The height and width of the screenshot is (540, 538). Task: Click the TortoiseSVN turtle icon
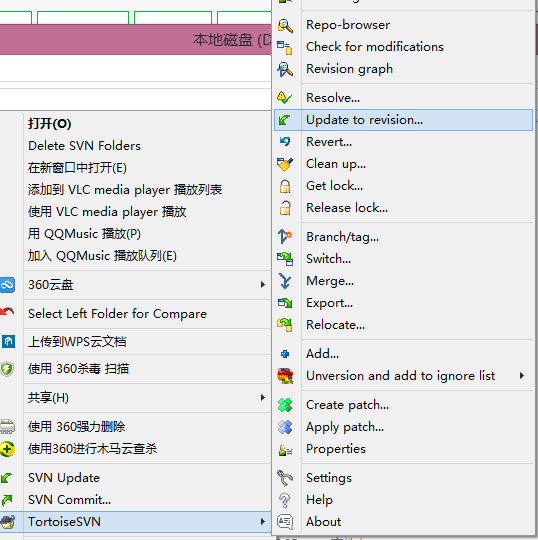click(x=7, y=522)
